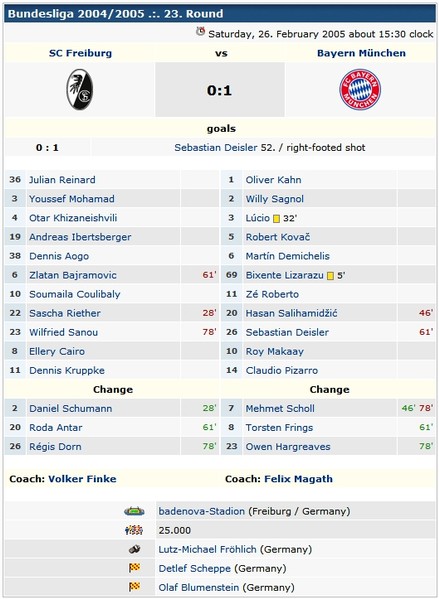This screenshot has width=439, height=599.
Task: Click the crowd attendance icon beside 25.000
Action: (134, 530)
